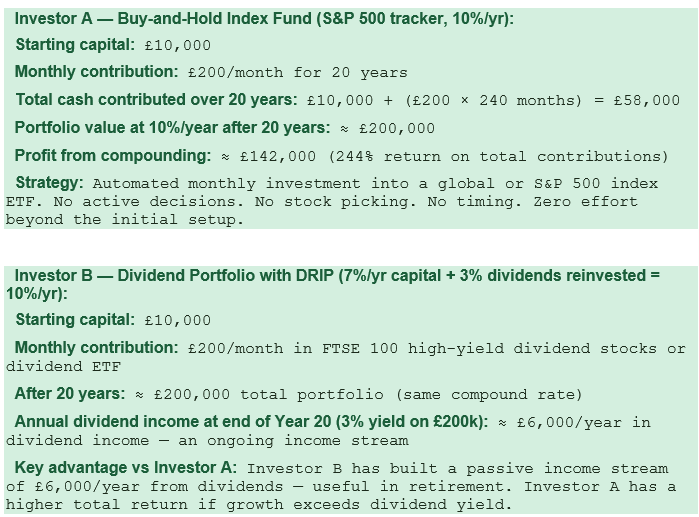
Task: Click the £10,000 value under Investor A
Action: tap(177, 45)
